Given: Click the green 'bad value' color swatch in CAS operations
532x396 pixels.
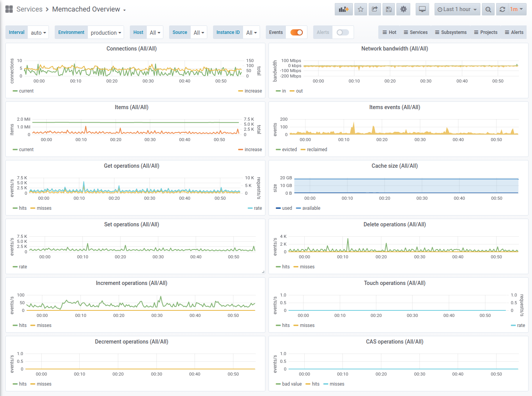Looking at the screenshot, I should coord(278,384).
